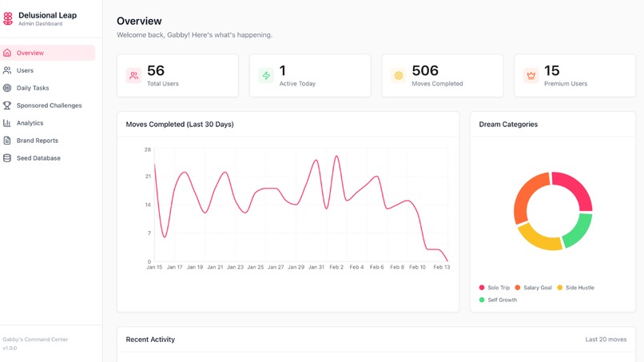Click the Active Today lightning icon
This screenshot has height=362, width=644.
pyautogui.click(x=266, y=76)
